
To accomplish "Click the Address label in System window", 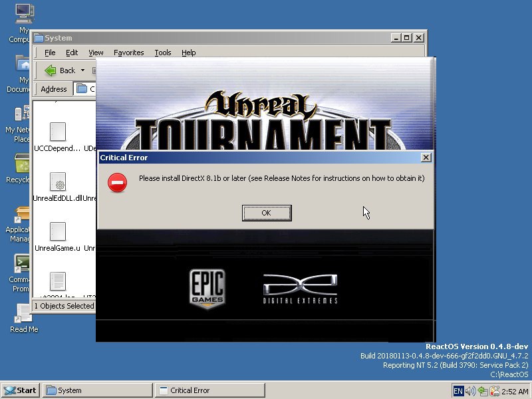I will pos(54,89).
